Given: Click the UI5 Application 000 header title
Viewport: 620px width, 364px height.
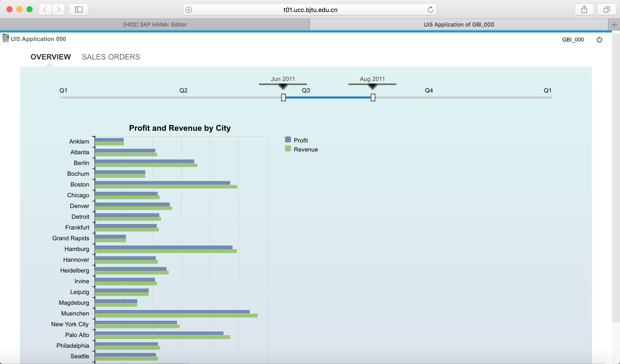Looking at the screenshot, I should pyautogui.click(x=38, y=39).
